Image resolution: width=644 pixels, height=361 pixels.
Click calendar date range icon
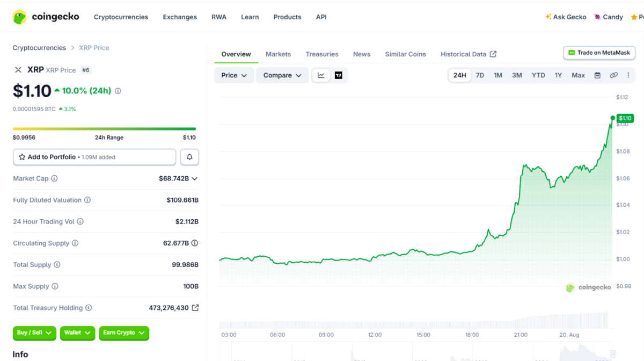tap(597, 75)
